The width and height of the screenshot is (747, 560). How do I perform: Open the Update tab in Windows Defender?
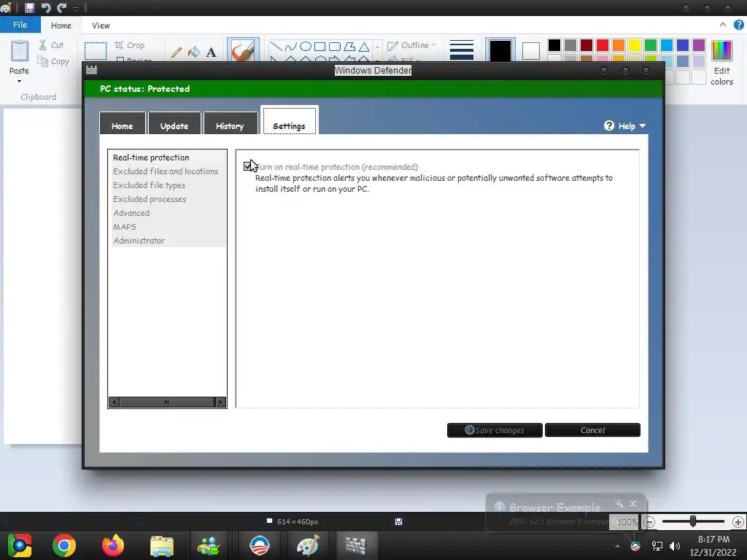(174, 124)
